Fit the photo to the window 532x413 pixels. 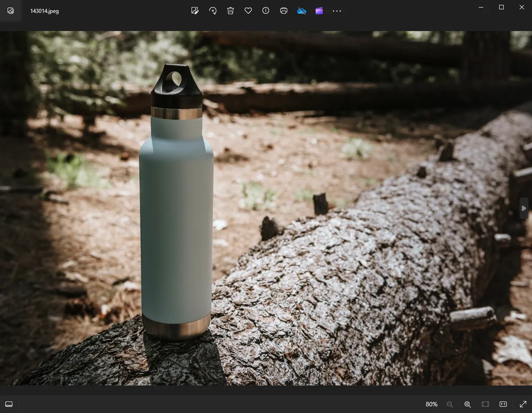(x=485, y=404)
